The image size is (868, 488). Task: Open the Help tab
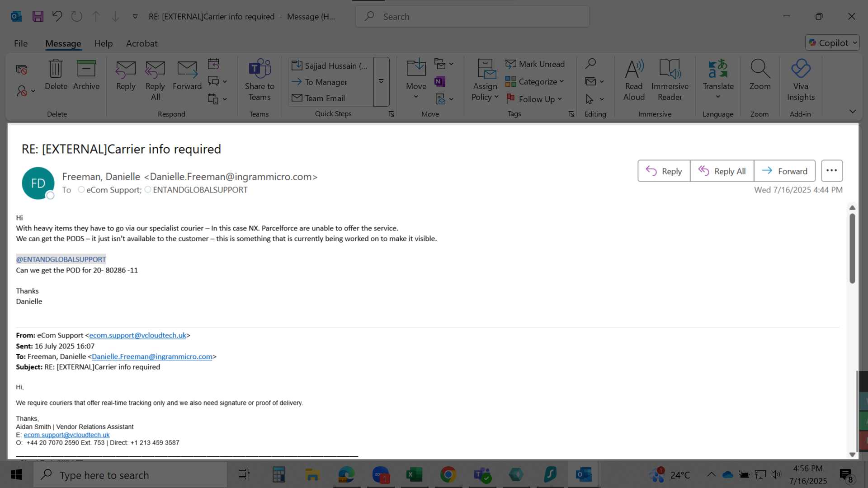(104, 43)
